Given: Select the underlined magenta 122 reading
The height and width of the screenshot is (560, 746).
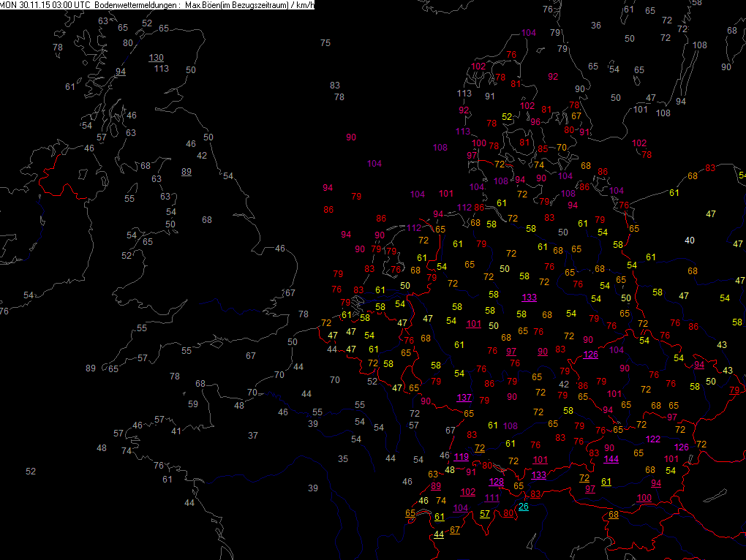Looking at the screenshot, I should pos(653,439).
